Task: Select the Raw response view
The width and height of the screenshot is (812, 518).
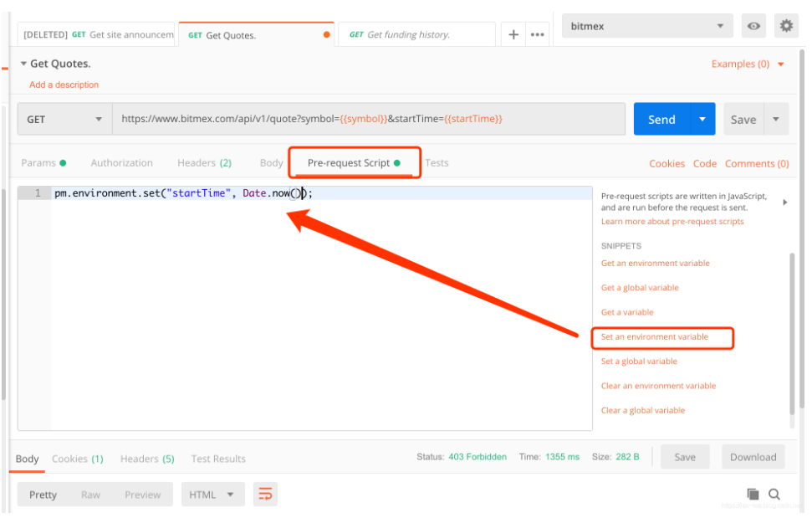Action: [x=90, y=495]
